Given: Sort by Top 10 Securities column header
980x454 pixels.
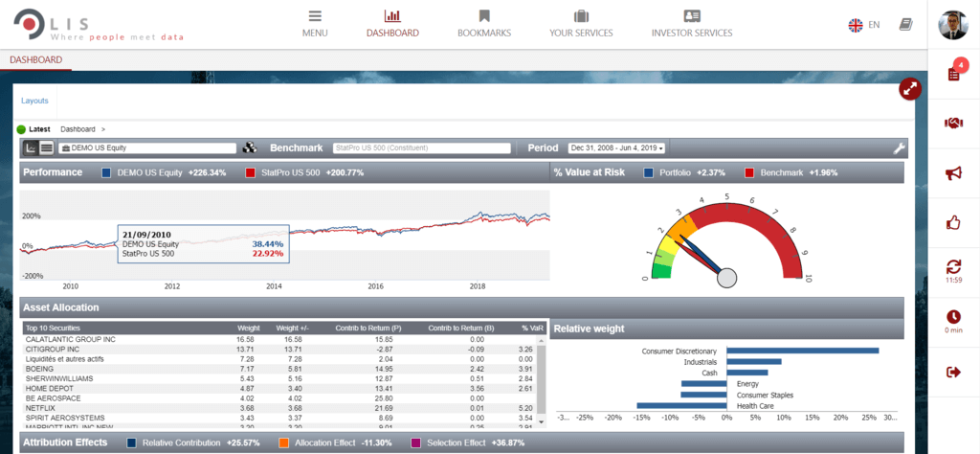Looking at the screenshot, I should tap(54, 329).
